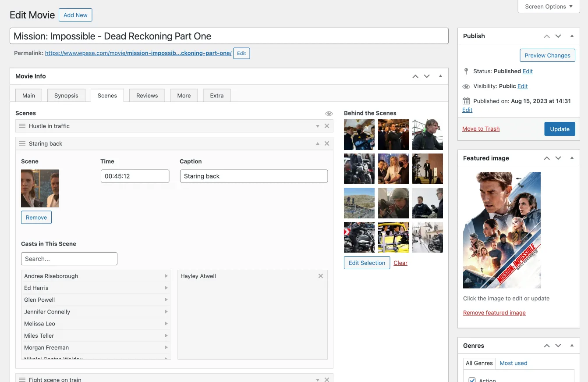Open the featured movie poster image
Image resolution: width=588 pixels, height=382 pixels.
(x=502, y=230)
